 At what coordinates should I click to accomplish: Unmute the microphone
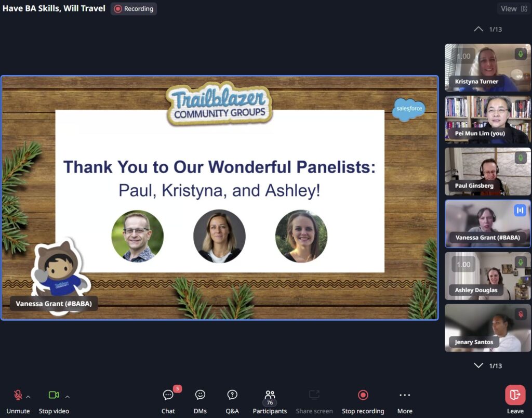click(18, 396)
